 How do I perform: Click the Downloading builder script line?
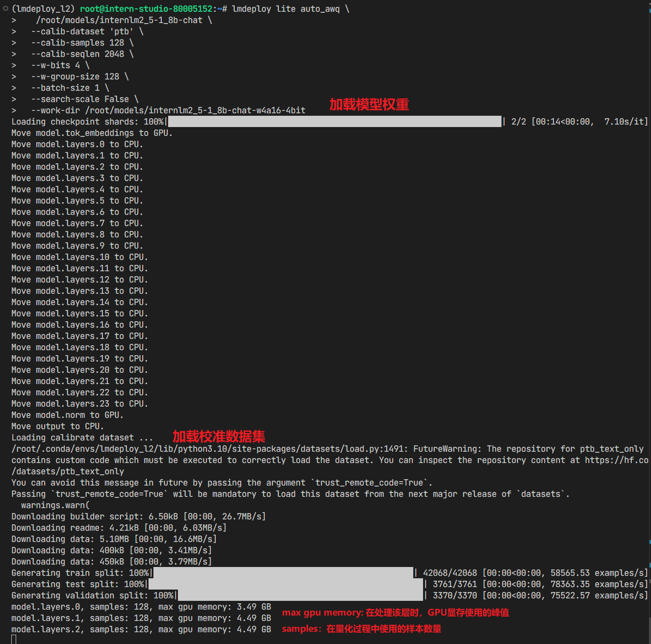pos(139,516)
